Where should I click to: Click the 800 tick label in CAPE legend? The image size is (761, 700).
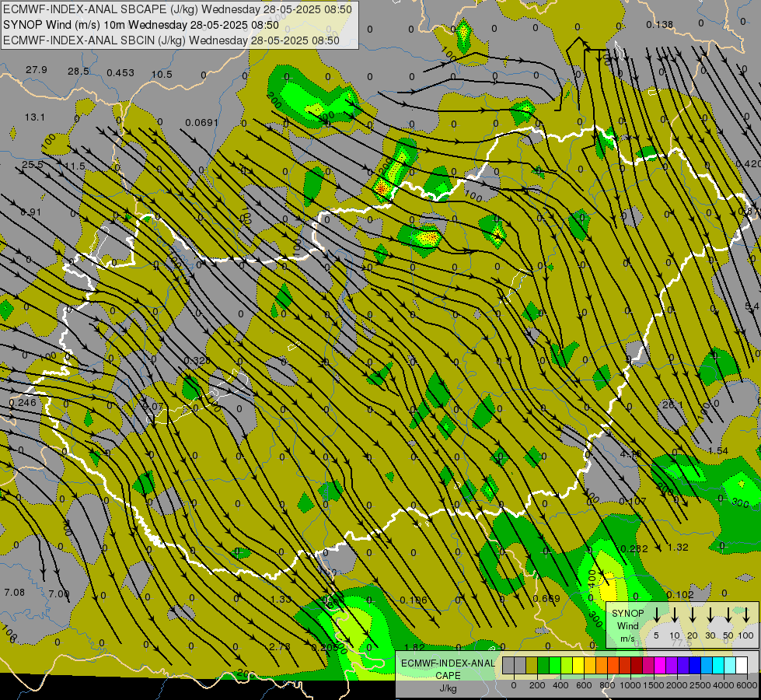pos(607,685)
